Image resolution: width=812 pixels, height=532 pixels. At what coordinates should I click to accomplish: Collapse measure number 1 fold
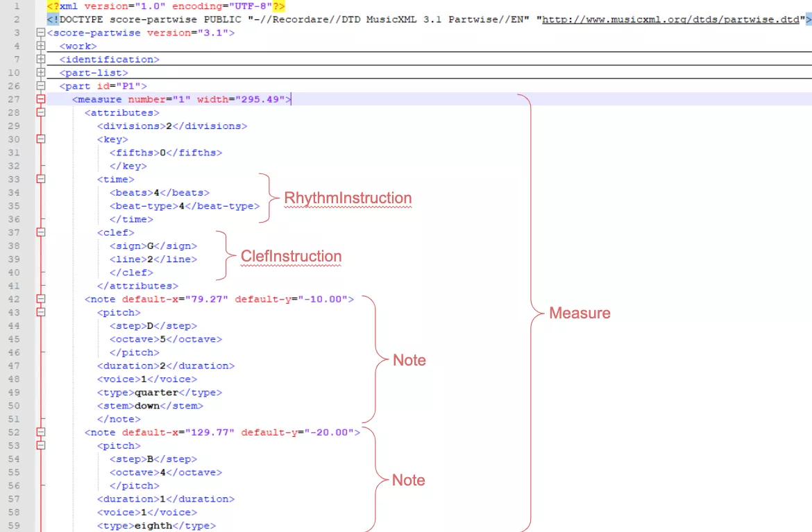click(x=40, y=98)
